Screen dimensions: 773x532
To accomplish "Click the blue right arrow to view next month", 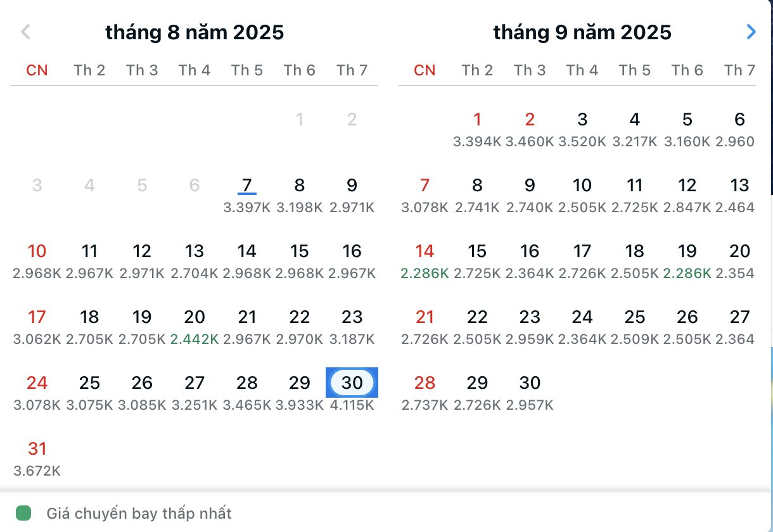I will click(751, 32).
